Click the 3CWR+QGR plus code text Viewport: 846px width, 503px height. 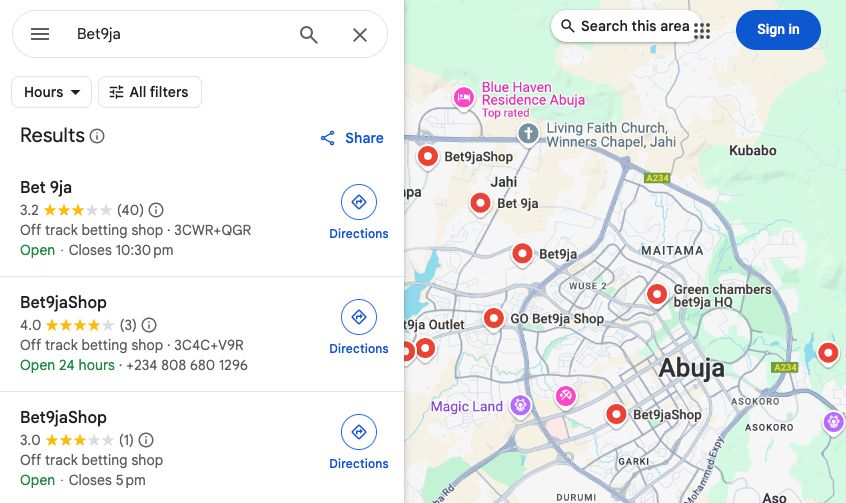[x=213, y=230]
